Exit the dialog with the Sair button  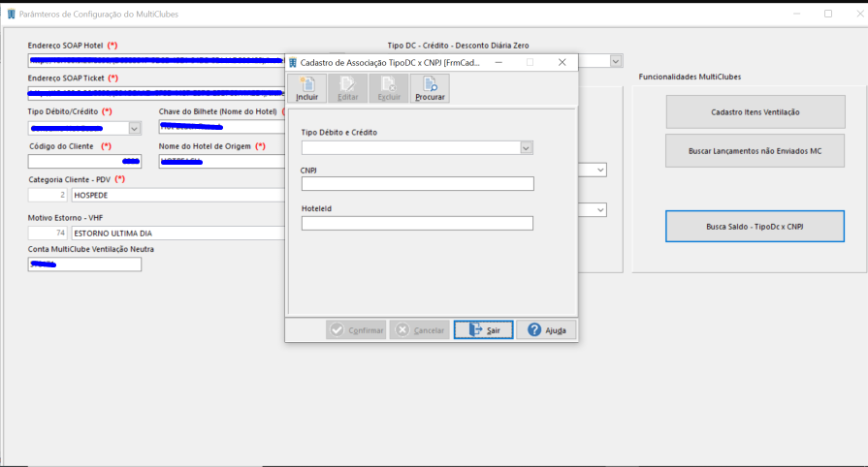pyautogui.click(x=483, y=329)
